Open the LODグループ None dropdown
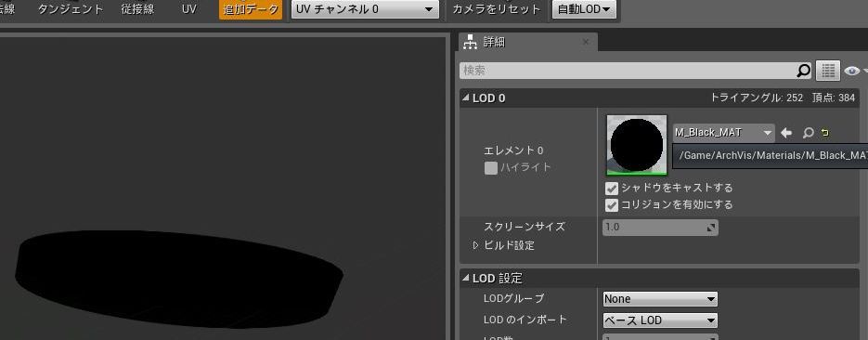Viewport: 868px width, 340px height. pos(660,299)
